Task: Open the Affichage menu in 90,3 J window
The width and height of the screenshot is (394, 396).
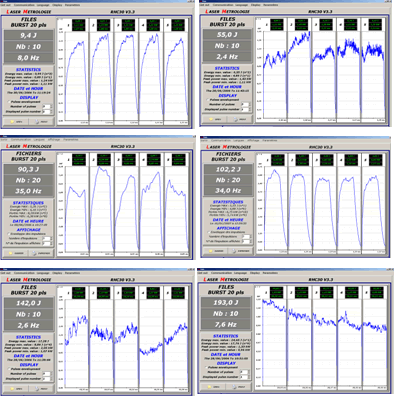Action: (x=54, y=139)
